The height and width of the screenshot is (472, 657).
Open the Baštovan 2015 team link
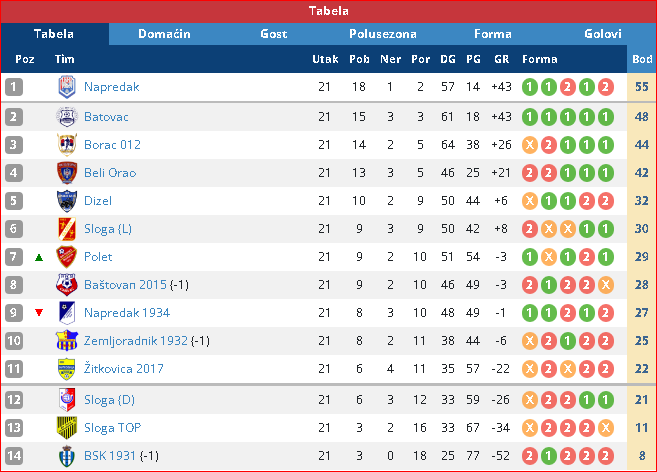point(125,285)
